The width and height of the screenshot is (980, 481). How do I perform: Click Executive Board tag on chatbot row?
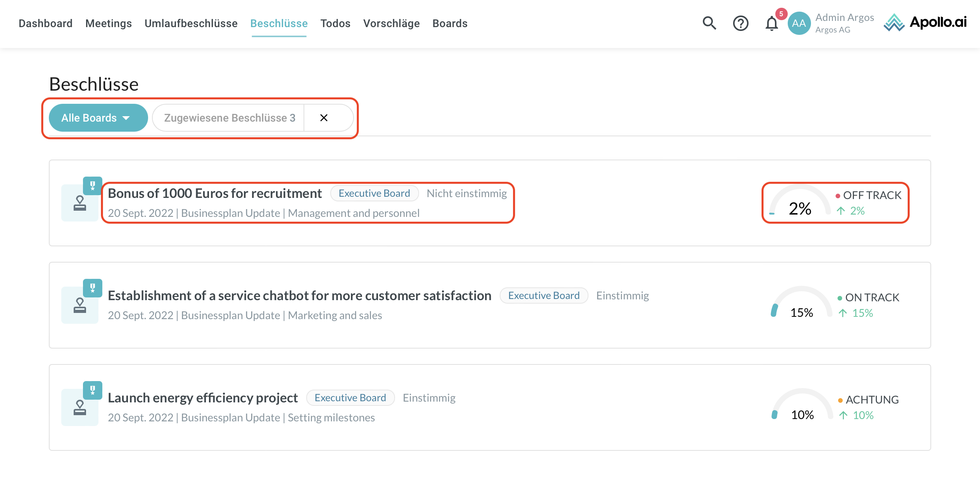(x=543, y=295)
